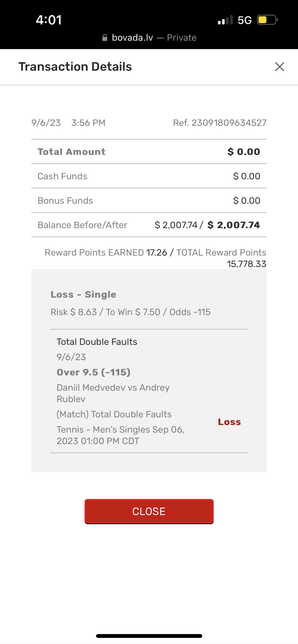Tap the lock icon in address bar

105,38
